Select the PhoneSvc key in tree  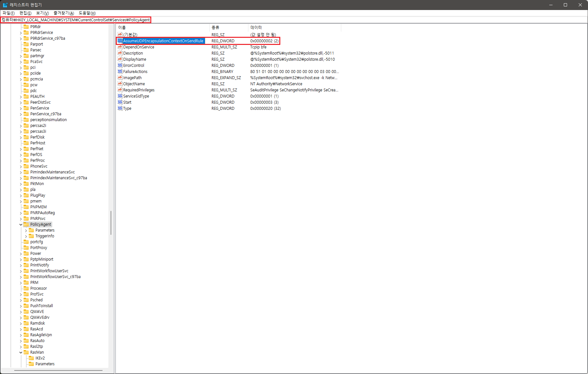(x=39, y=166)
